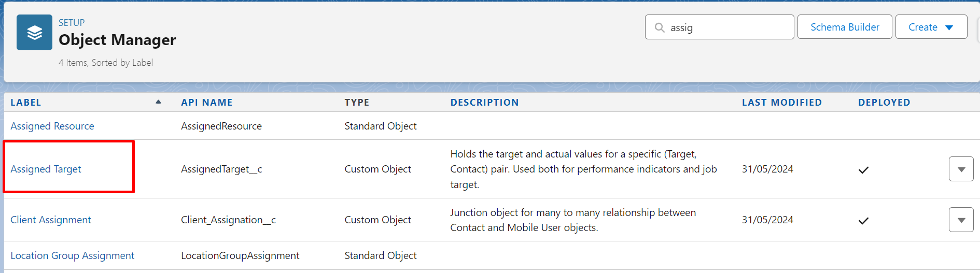
Task: Click the Type column header
Action: [x=357, y=103]
